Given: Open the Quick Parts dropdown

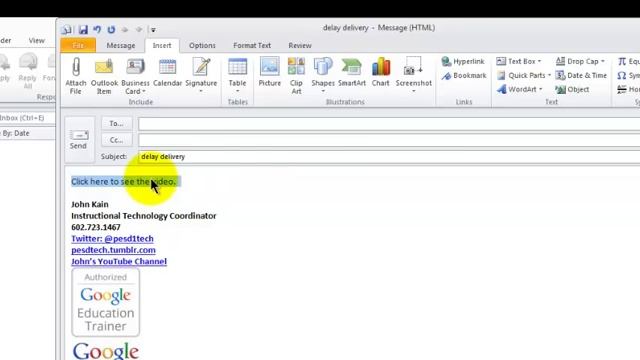Looking at the screenshot, I should click(524, 75).
